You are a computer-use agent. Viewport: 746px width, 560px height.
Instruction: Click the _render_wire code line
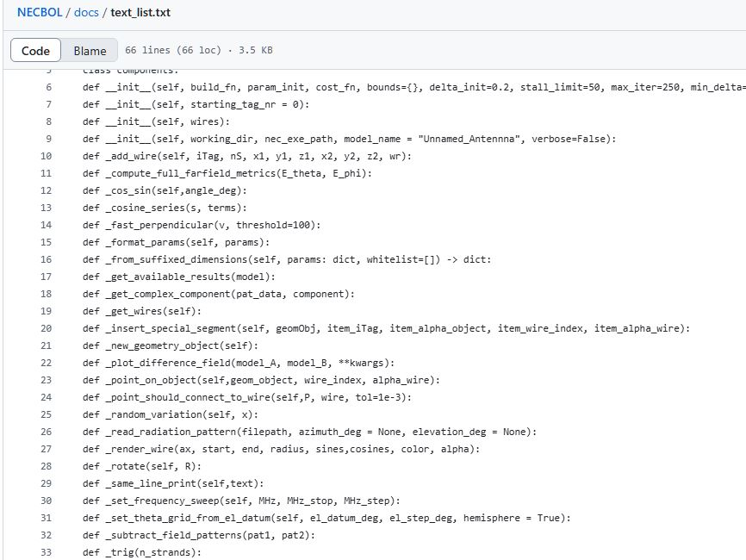281,449
